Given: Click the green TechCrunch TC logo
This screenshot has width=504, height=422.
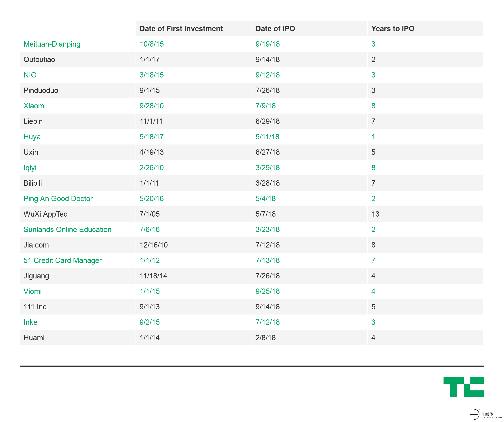Looking at the screenshot, I should coord(463,387).
